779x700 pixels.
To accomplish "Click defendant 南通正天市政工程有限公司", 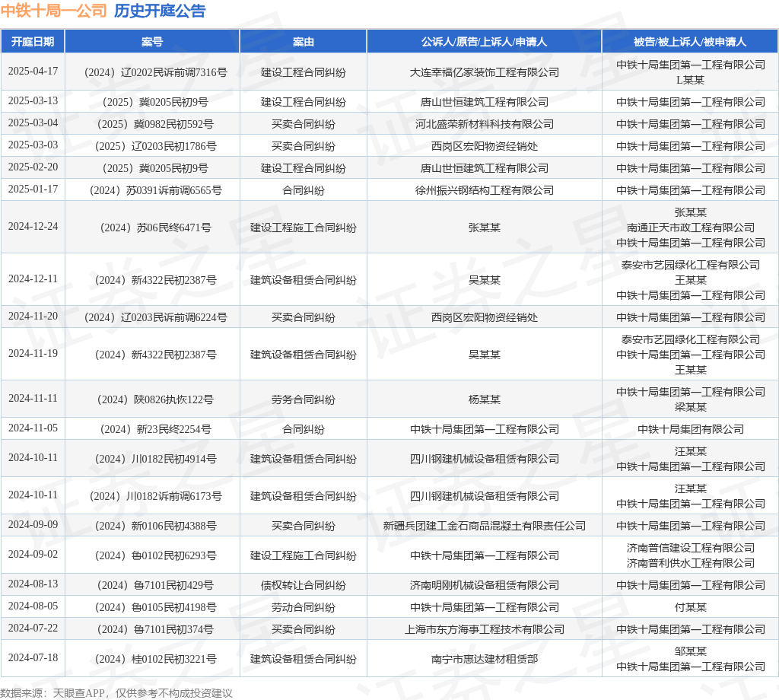I will (x=690, y=228).
